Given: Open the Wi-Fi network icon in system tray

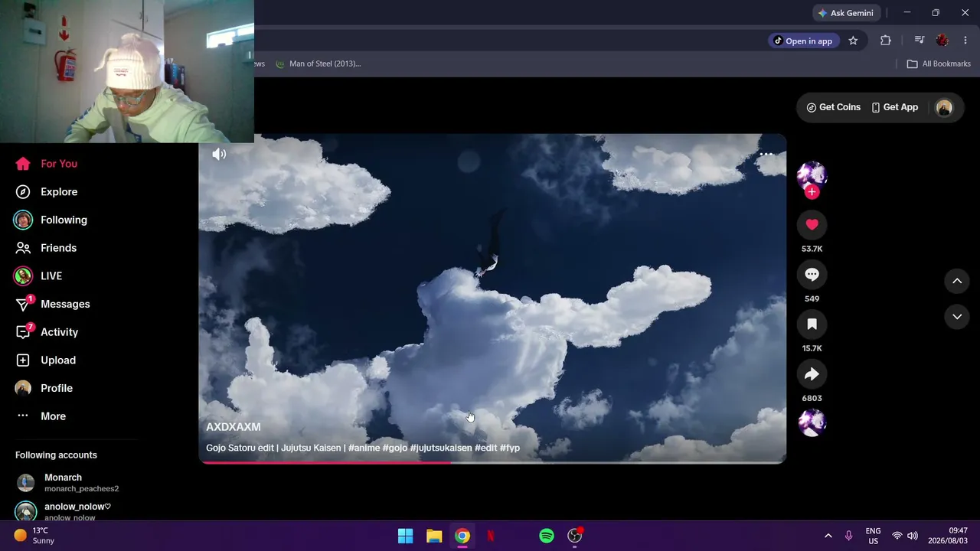Looking at the screenshot, I should [x=897, y=536].
